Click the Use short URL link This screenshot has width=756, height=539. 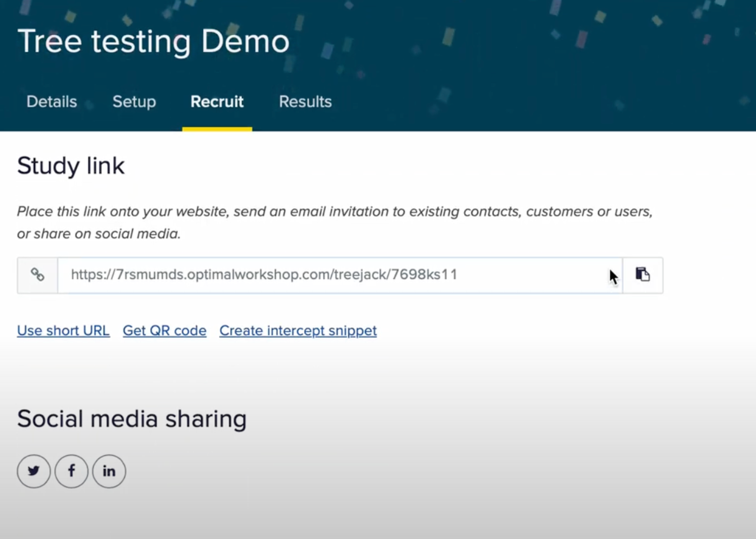63,331
